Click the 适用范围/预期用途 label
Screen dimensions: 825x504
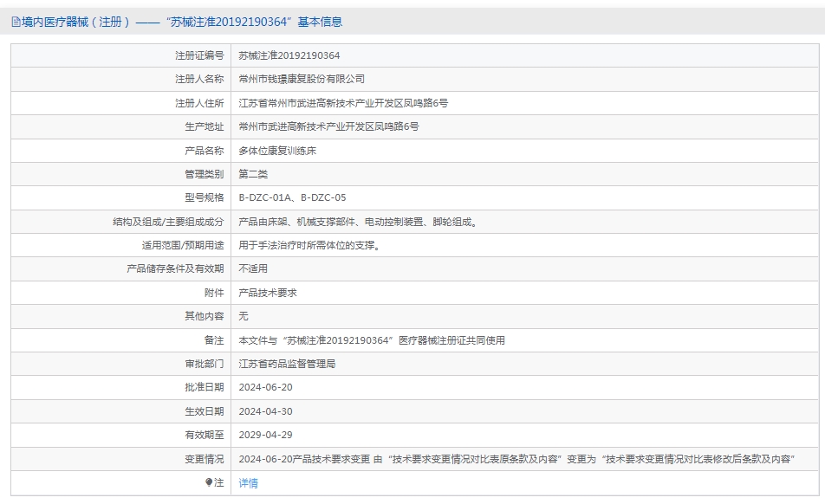[x=183, y=245]
